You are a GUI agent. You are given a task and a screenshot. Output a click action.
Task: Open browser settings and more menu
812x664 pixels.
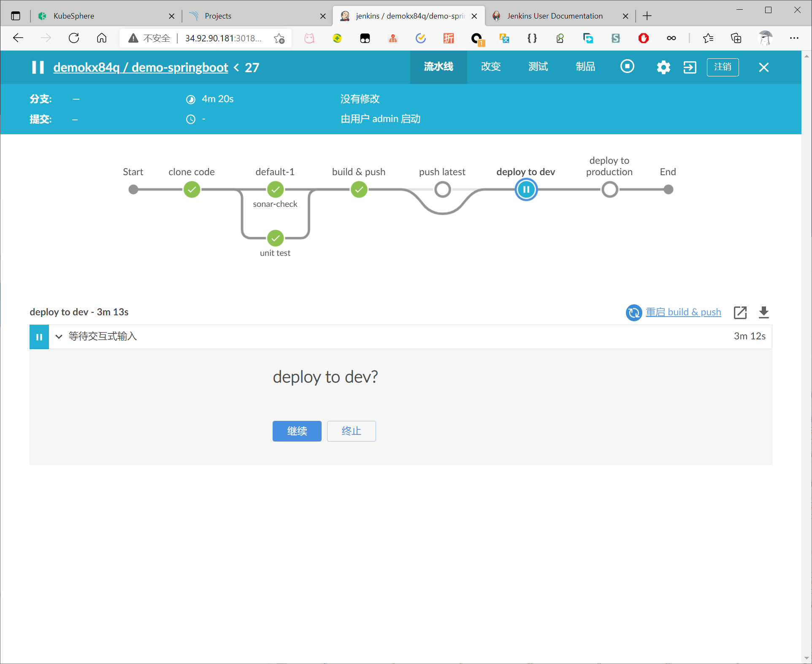pos(794,38)
